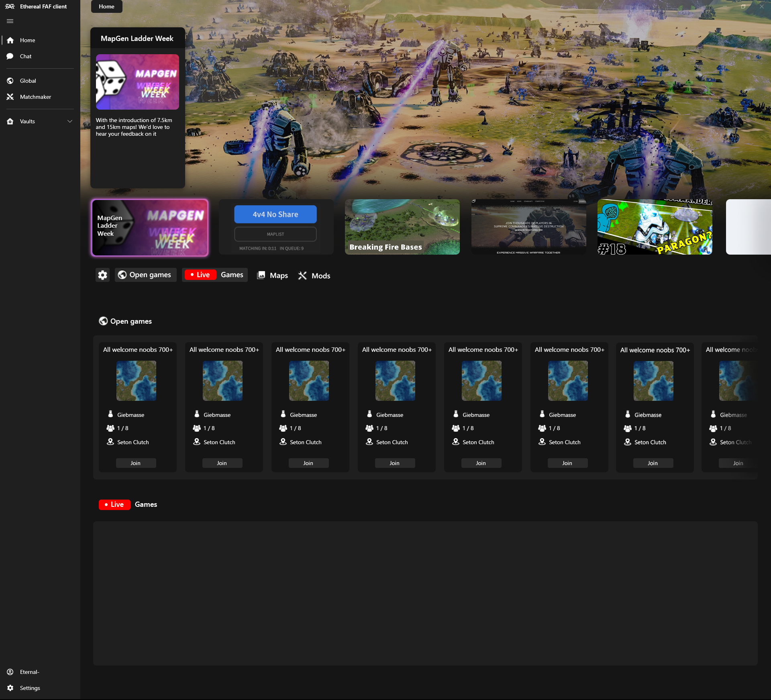Click the Mods crossed tools icon
The height and width of the screenshot is (700, 771).
click(x=302, y=276)
